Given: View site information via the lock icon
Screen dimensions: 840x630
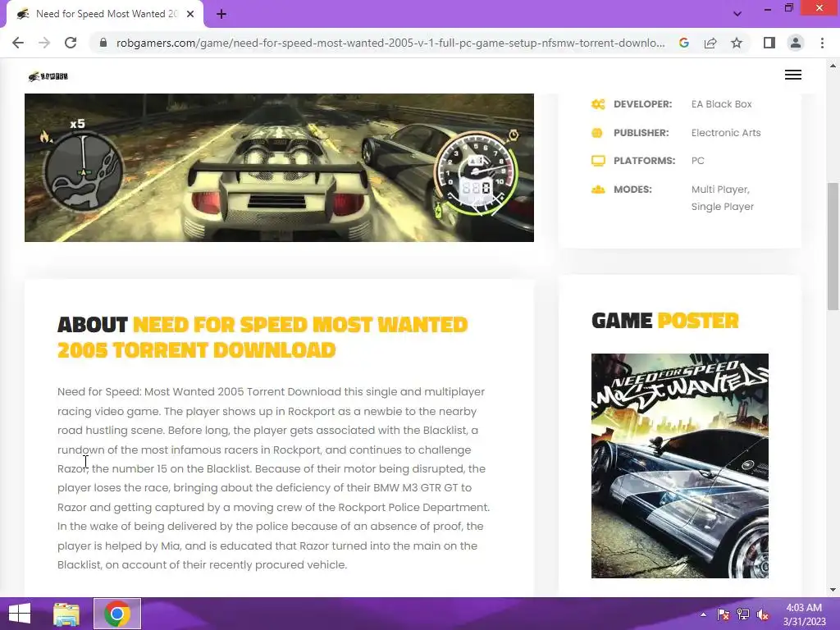Looking at the screenshot, I should point(103,43).
